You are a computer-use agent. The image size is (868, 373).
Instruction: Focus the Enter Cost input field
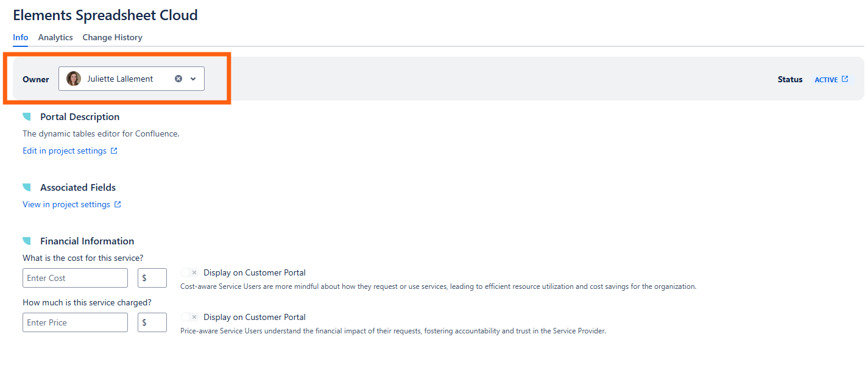coord(75,278)
